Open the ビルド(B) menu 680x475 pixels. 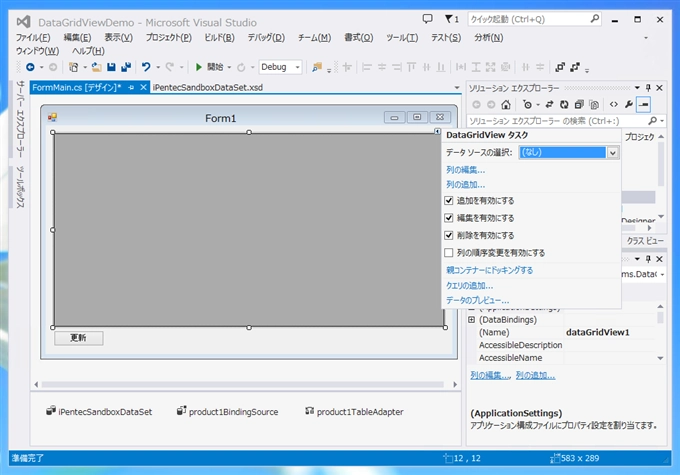[x=219, y=38]
